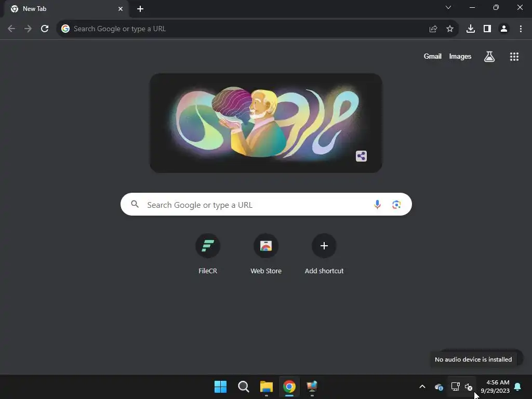Open File Explorer from the taskbar
The height and width of the screenshot is (399, 532).
click(267, 387)
